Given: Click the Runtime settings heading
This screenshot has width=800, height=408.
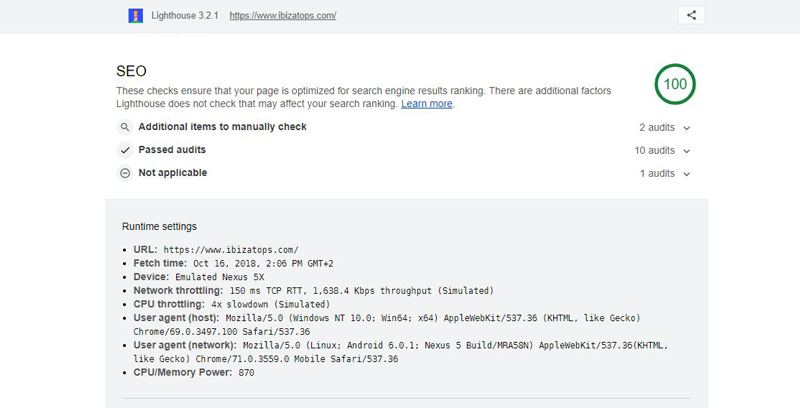Looking at the screenshot, I should [x=159, y=227].
